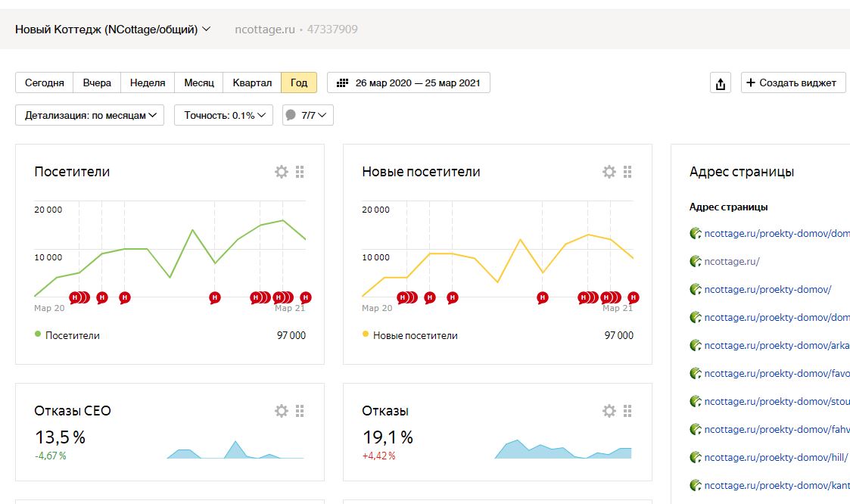This screenshot has width=850, height=504.
Task: Toggle yellow Новые посетители legend series
Action: tap(409, 335)
